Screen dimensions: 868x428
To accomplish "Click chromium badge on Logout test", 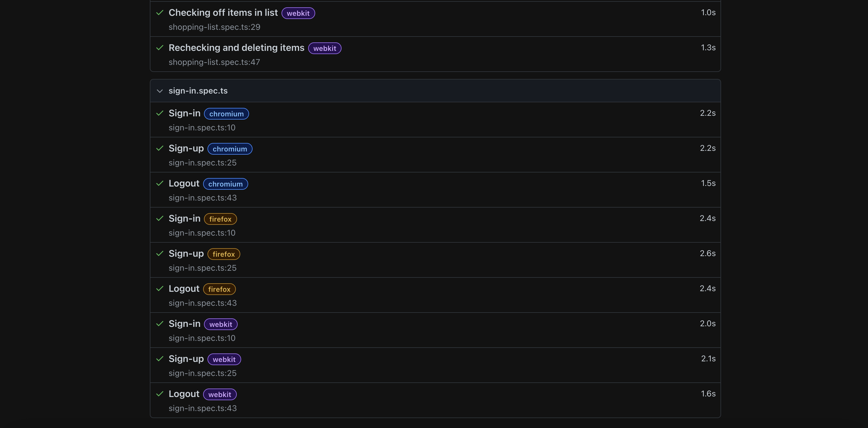I will tap(225, 184).
